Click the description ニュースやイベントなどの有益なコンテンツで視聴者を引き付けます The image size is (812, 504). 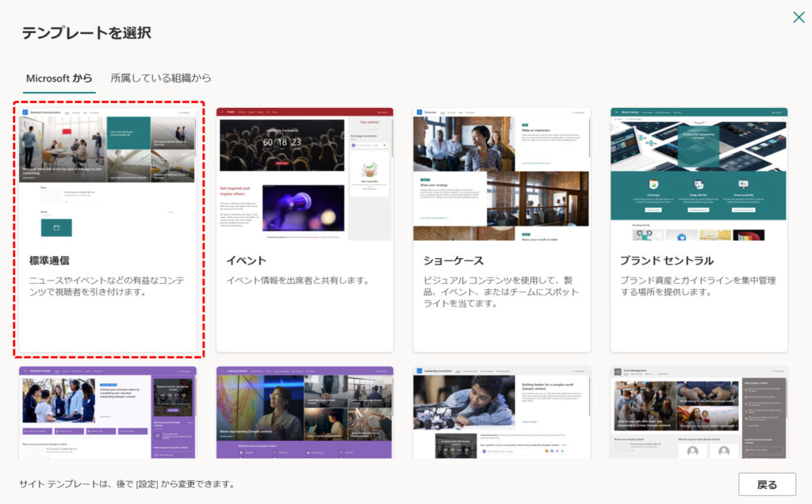[107, 286]
